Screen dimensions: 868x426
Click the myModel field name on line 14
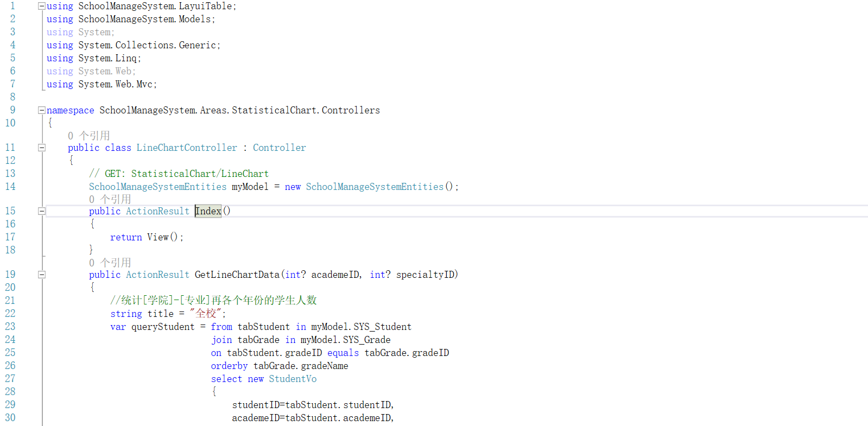pyautogui.click(x=250, y=187)
